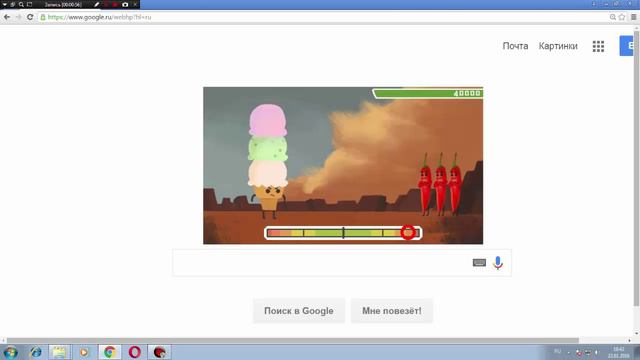Click the magnifier icon in the recorder toolbar
Screen dimensions: 640x360
(21, 4)
